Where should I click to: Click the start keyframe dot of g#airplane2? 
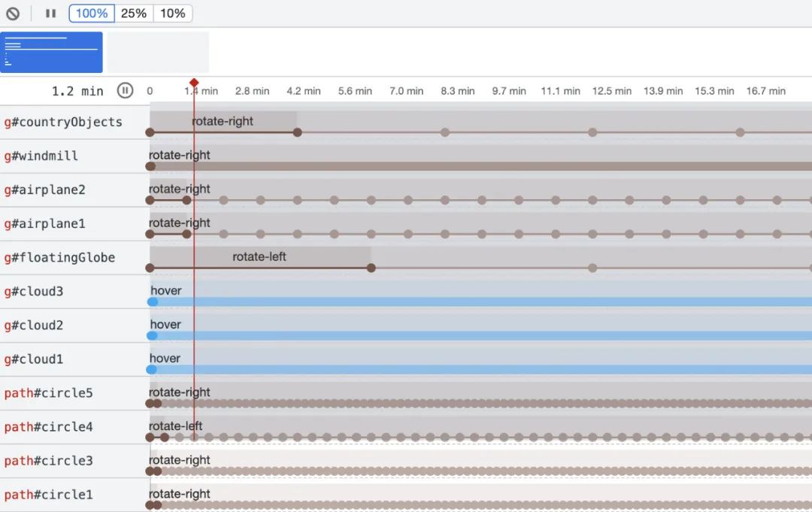[x=150, y=200]
